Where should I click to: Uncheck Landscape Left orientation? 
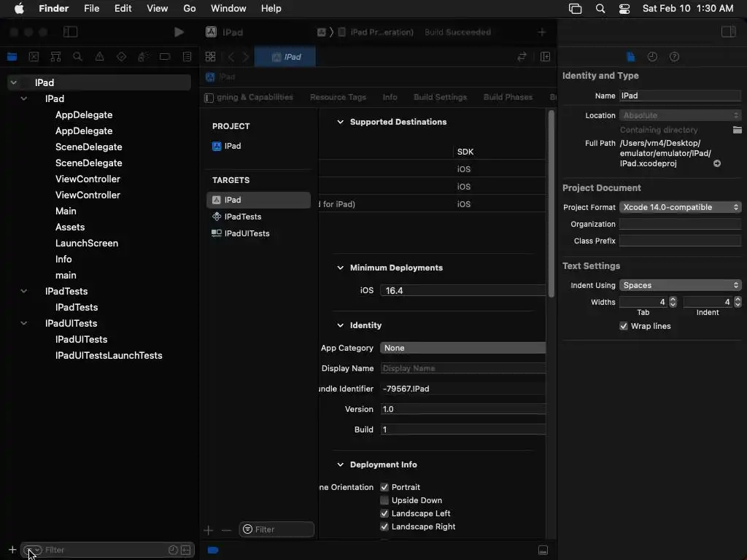pos(384,513)
